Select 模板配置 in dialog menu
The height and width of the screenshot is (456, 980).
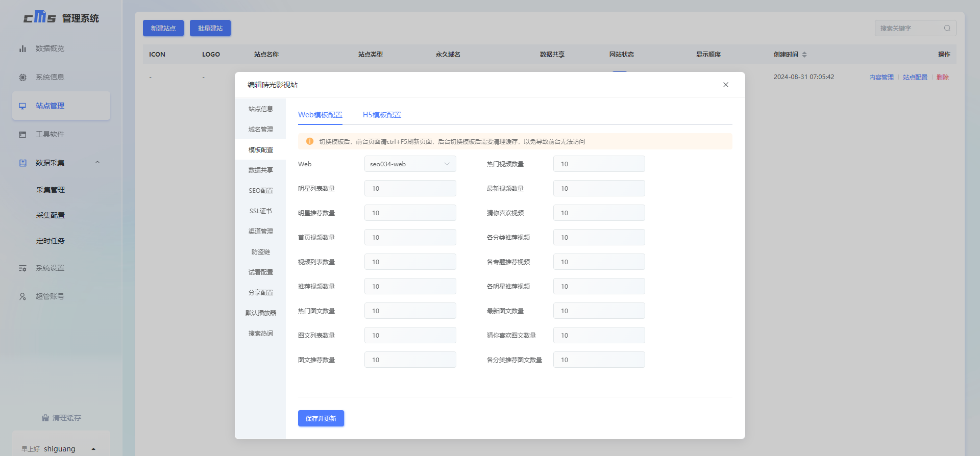pyautogui.click(x=260, y=149)
